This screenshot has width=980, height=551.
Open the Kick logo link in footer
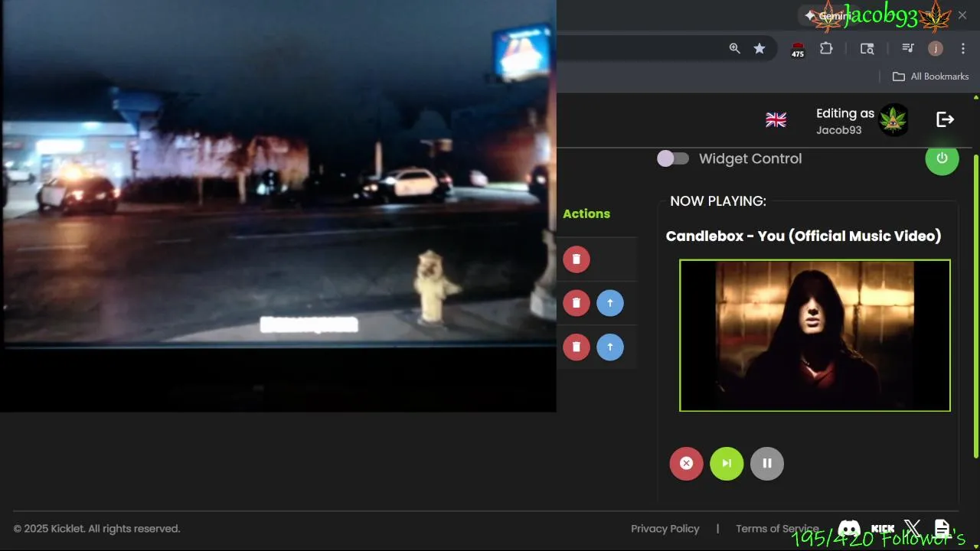(x=883, y=529)
